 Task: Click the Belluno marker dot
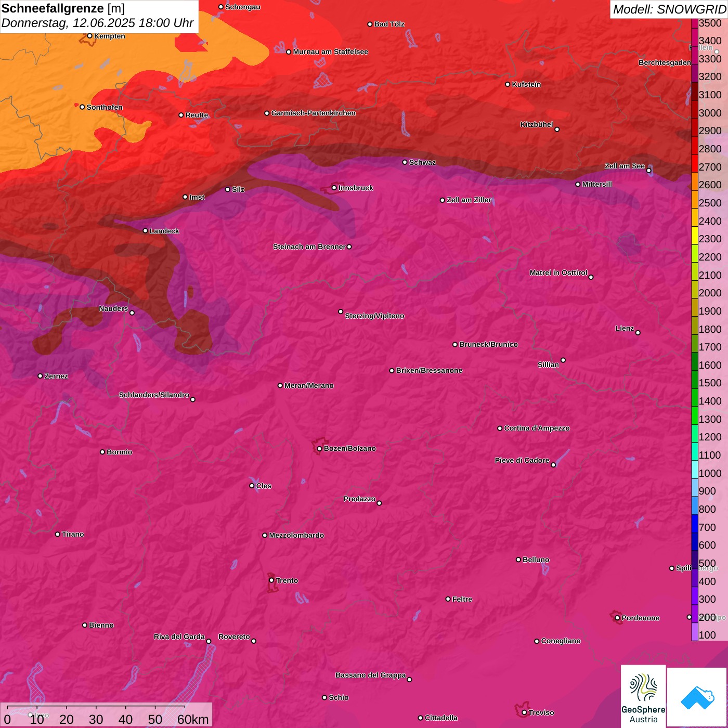click(518, 560)
